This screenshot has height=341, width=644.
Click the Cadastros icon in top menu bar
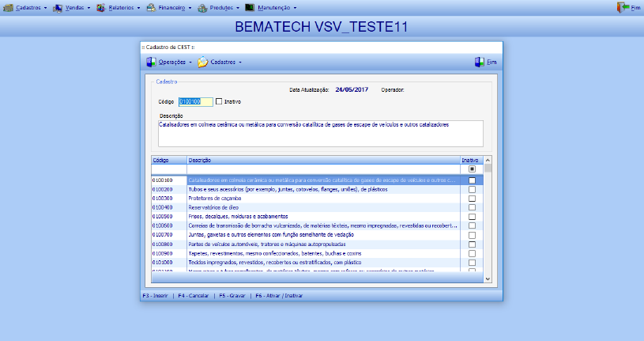[8, 8]
